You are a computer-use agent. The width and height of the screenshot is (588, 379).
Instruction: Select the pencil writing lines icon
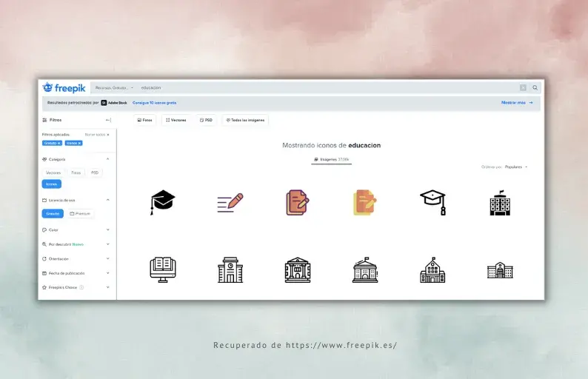click(x=230, y=203)
